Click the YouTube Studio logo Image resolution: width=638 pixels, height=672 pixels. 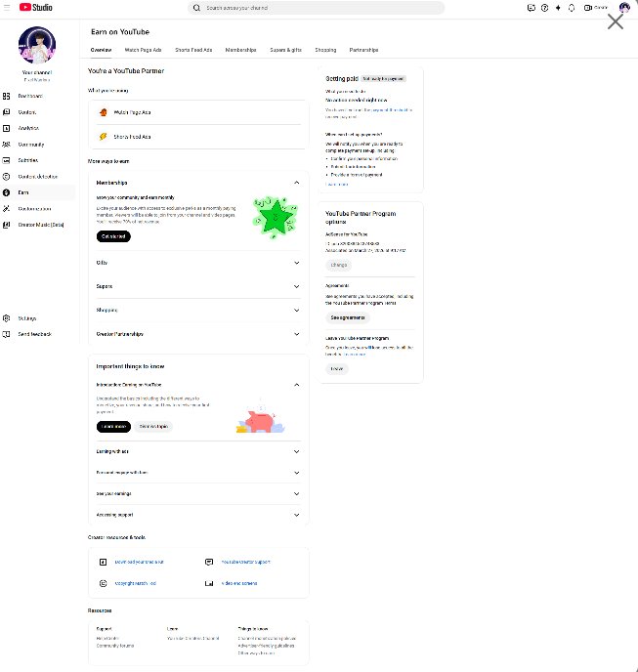point(36,7)
